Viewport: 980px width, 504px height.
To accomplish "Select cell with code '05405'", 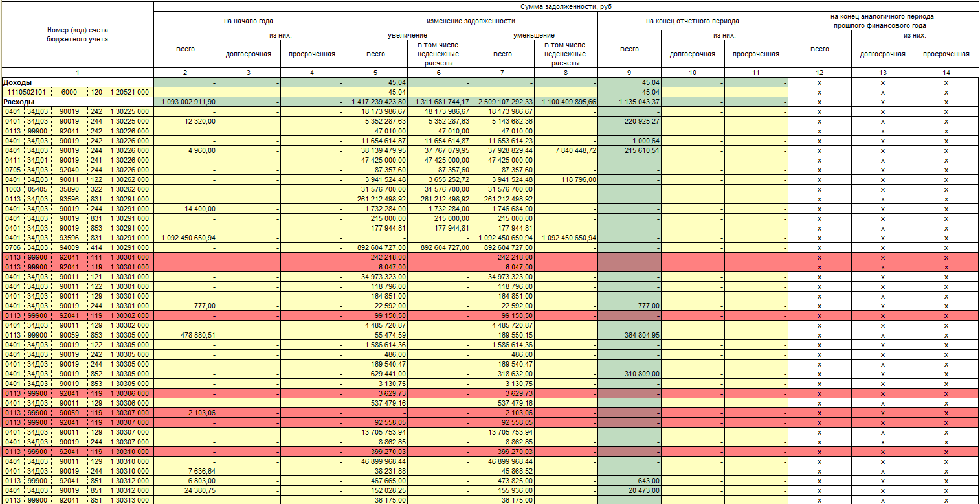I will coord(38,189).
